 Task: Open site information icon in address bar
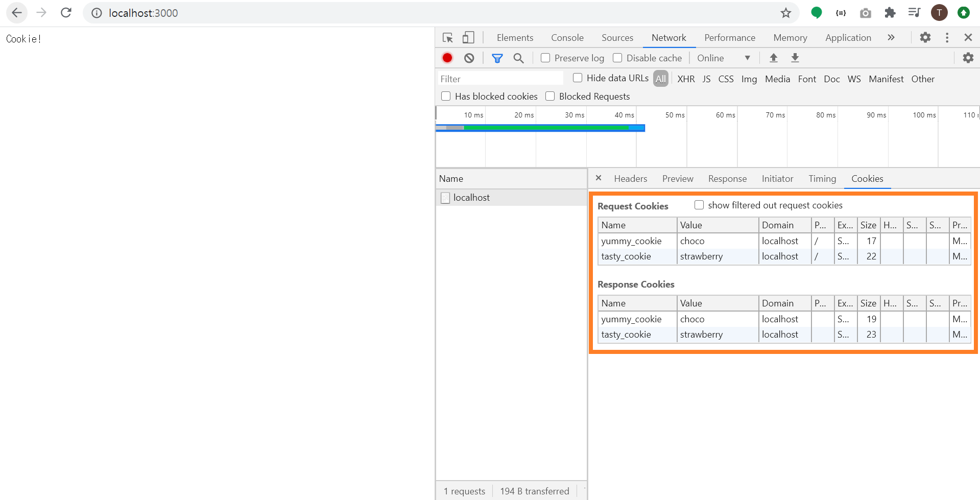tap(97, 13)
